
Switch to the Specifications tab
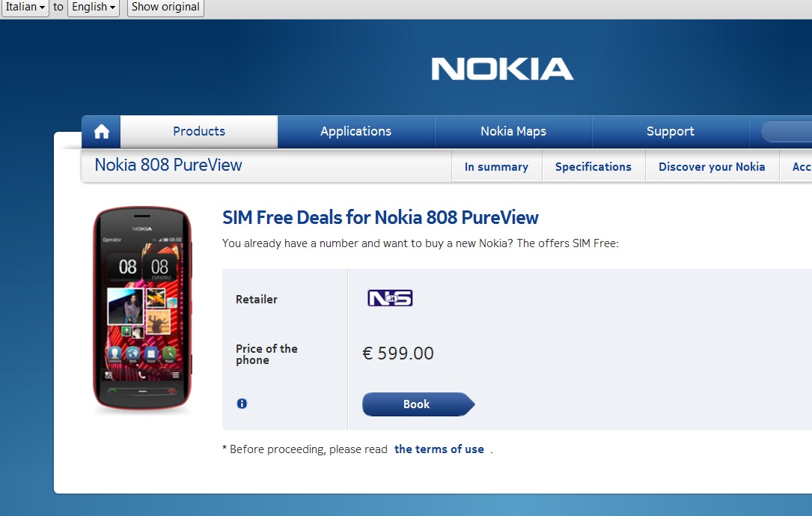point(593,166)
